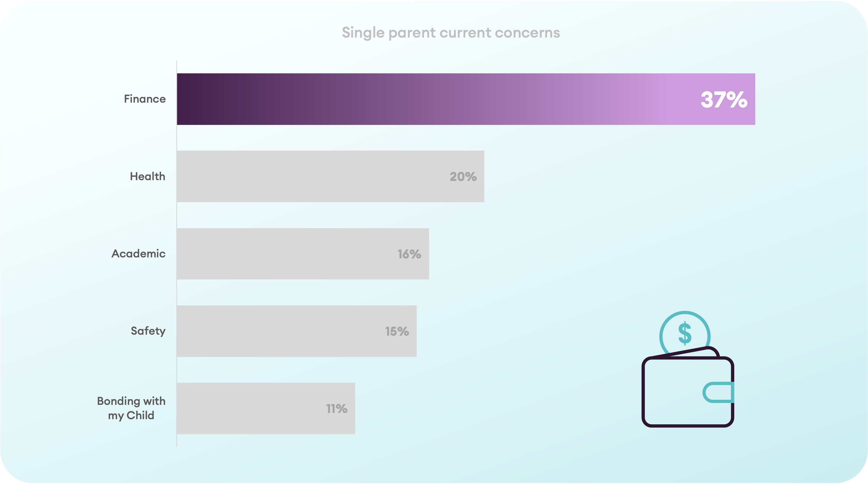
Task: Click the Finance category label
Action: (145, 99)
